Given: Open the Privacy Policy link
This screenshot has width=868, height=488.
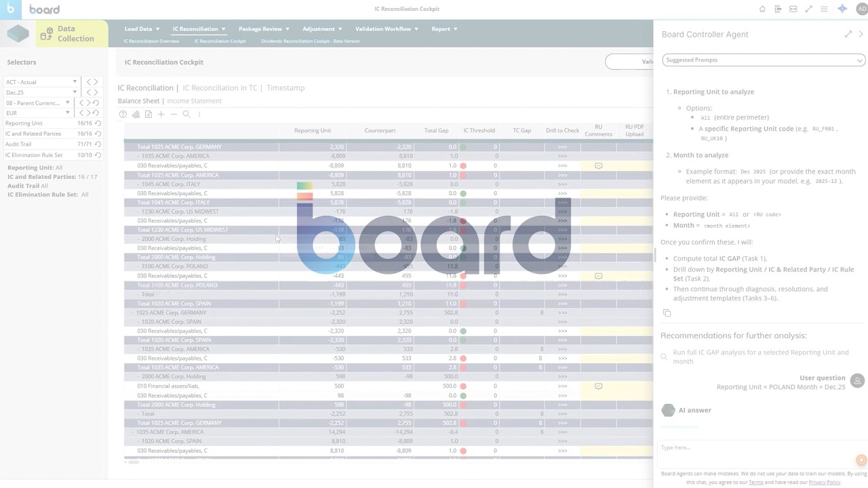Looking at the screenshot, I should 825,482.
